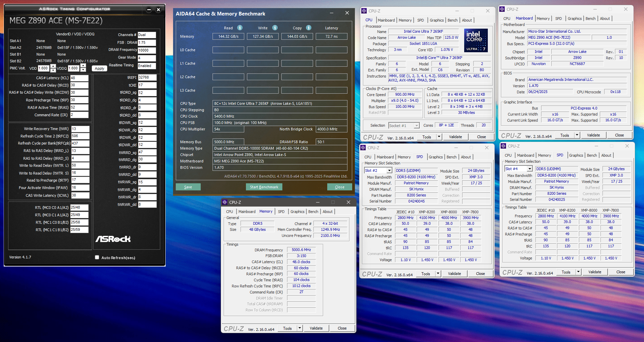The height and width of the screenshot is (342, 644).
Task: Click the green Close button in AIDA64
Action: [x=340, y=187]
